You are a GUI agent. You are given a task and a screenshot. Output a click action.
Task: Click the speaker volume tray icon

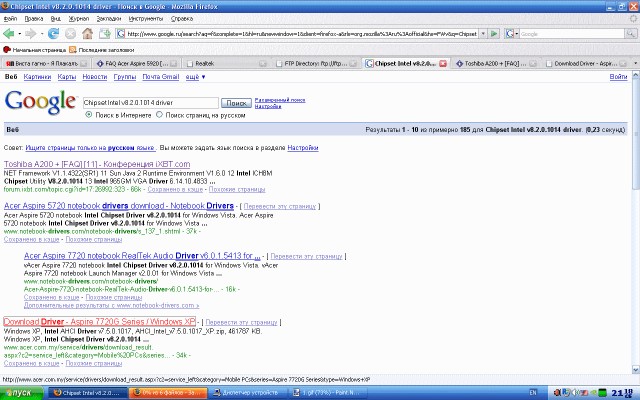[575, 393]
